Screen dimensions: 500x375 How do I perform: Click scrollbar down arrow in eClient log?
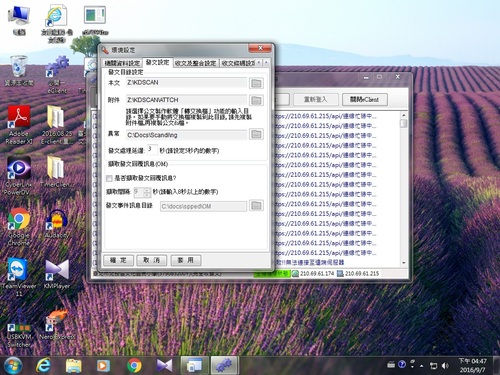tap(404, 263)
